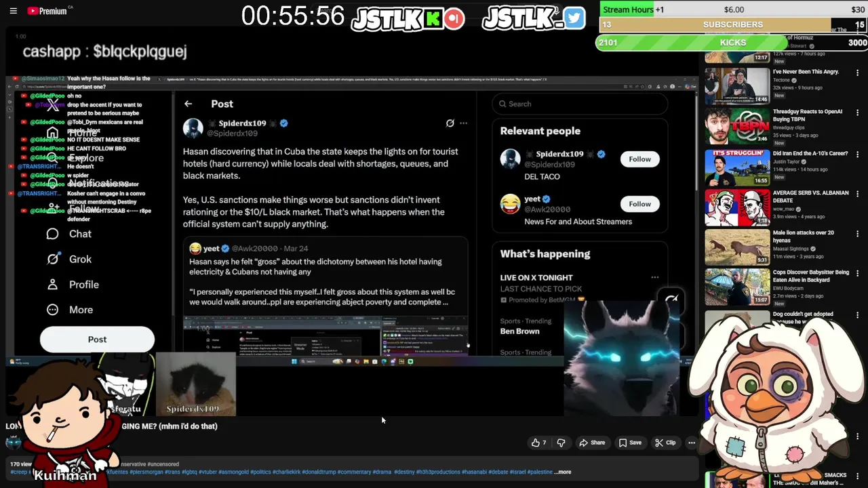Click the blue Twitter bird icon in overlay
868x488 pixels.
(x=574, y=18)
